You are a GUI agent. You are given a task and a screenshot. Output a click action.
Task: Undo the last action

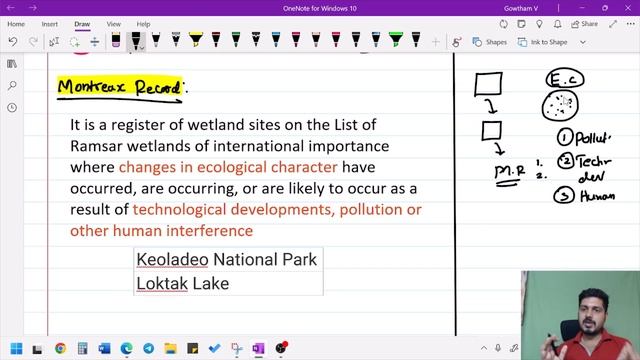[x=13, y=42]
